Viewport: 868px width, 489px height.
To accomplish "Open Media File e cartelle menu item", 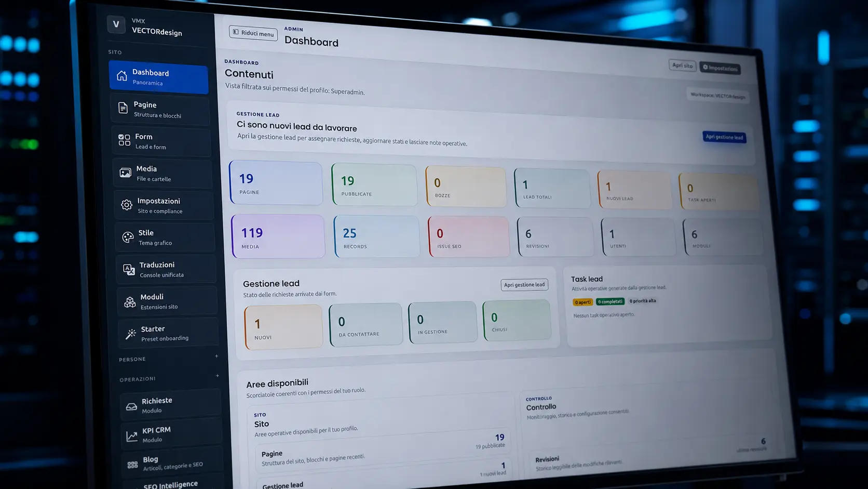I will 162,174.
